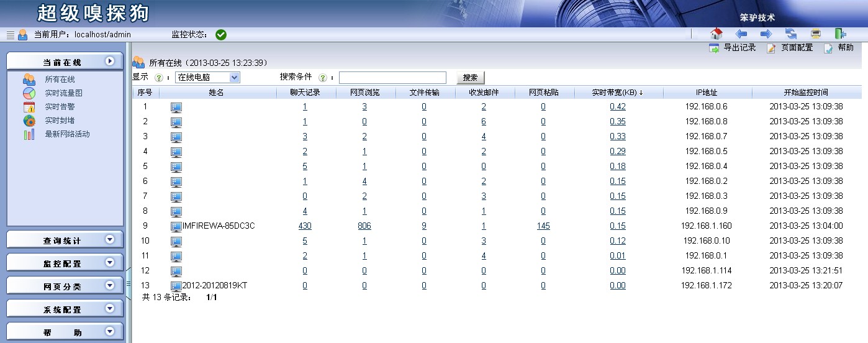Screen dimensions: 868x343
Task: Click the printer icon
Action: pyautogui.click(x=816, y=34)
